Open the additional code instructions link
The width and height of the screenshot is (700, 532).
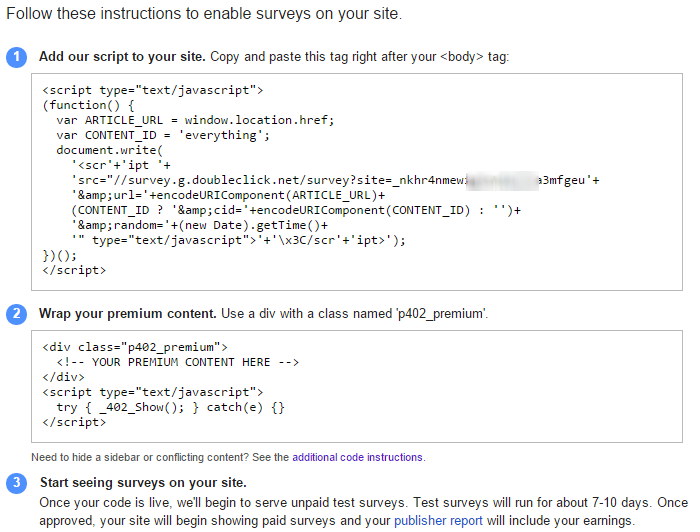point(358,457)
